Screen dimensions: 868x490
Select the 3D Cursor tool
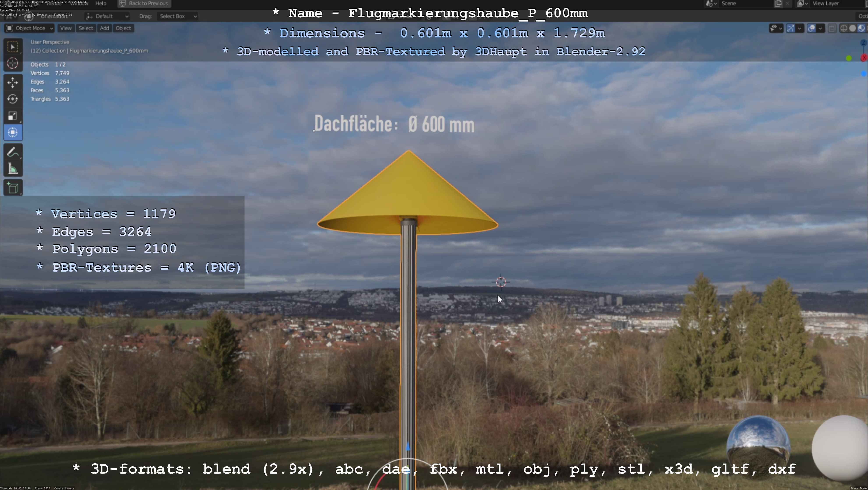click(13, 63)
